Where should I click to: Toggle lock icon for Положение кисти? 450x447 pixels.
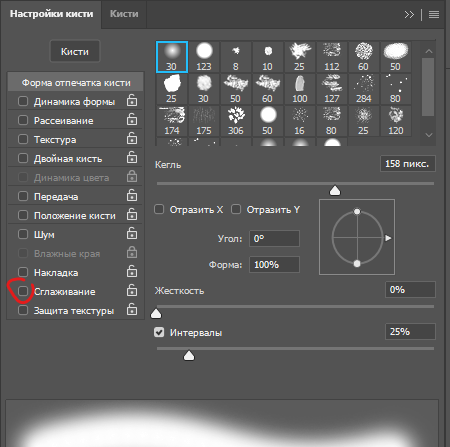click(132, 214)
